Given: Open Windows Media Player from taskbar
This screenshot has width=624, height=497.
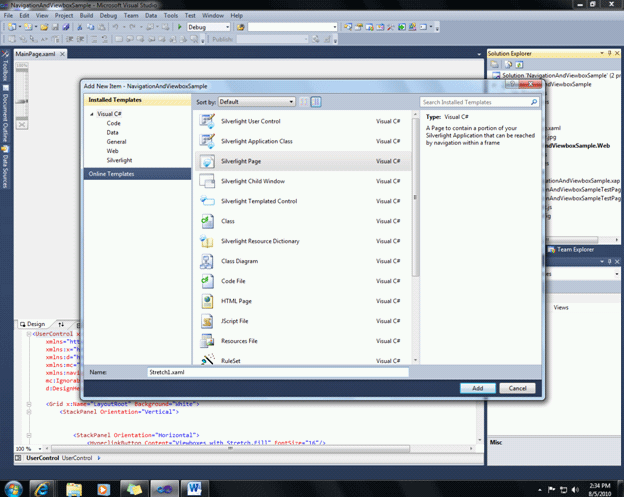Looking at the screenshot, I should pos(103,489).
